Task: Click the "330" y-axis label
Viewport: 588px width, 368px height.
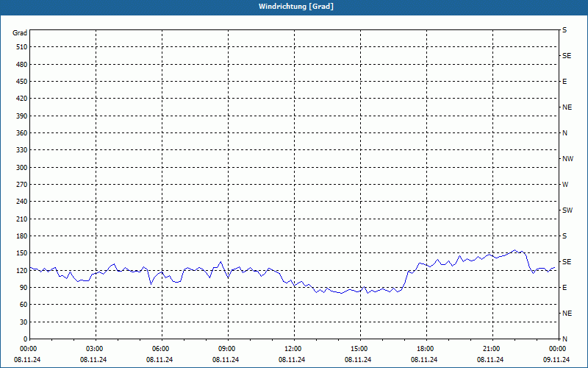Action: pos(22,150)
